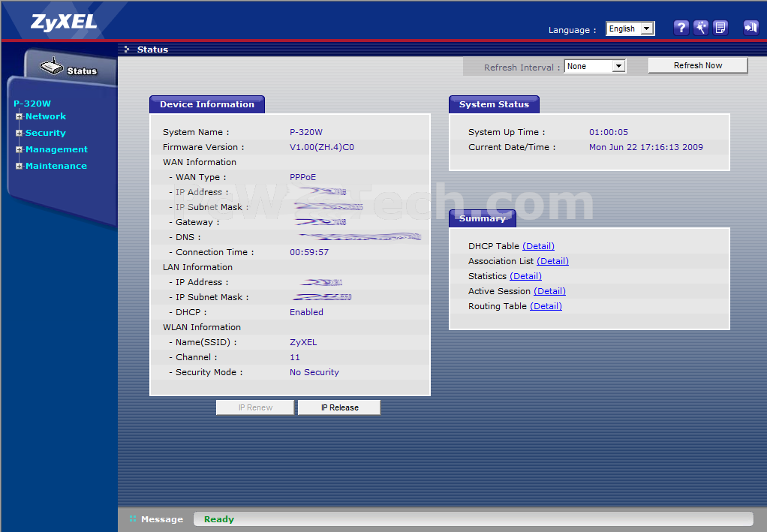Select the Device Information tab header
The image size is (767, 532).
(x=207, y=104)
